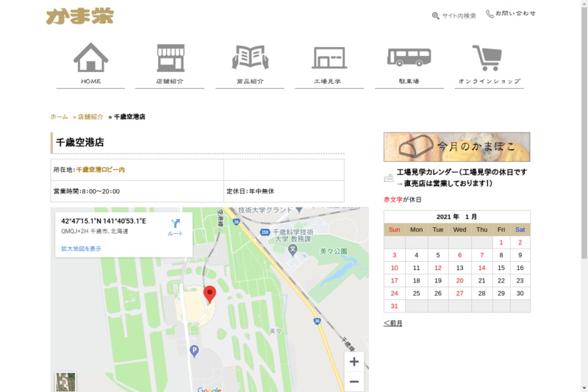The width and height of the screenshot is (588, 392).
Task: Click the HOME house icon
Action: tap(90, 57)
